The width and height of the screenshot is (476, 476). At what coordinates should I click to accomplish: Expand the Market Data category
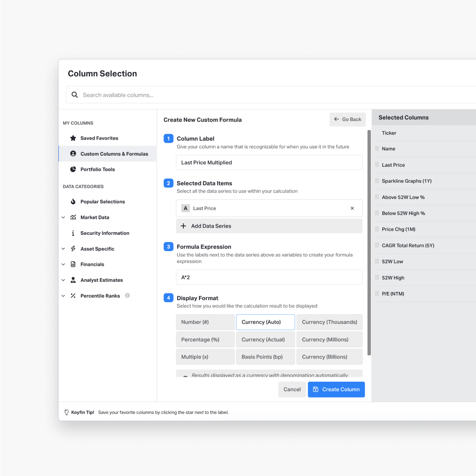(63, 217)
